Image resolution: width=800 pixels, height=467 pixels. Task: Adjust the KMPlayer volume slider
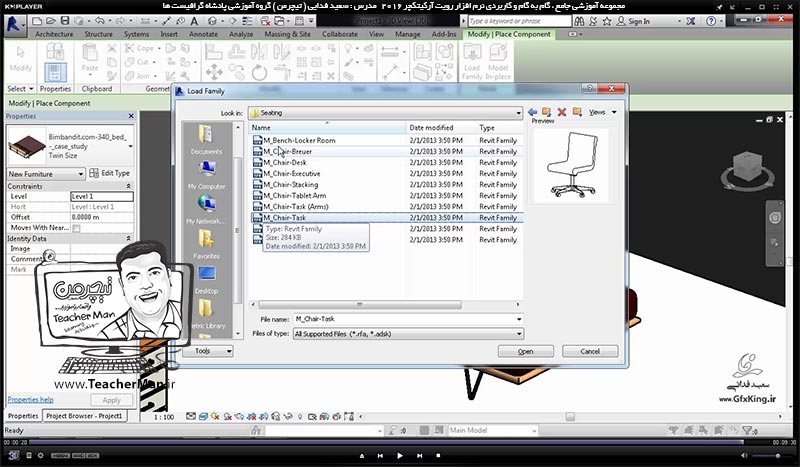point(772,455)
